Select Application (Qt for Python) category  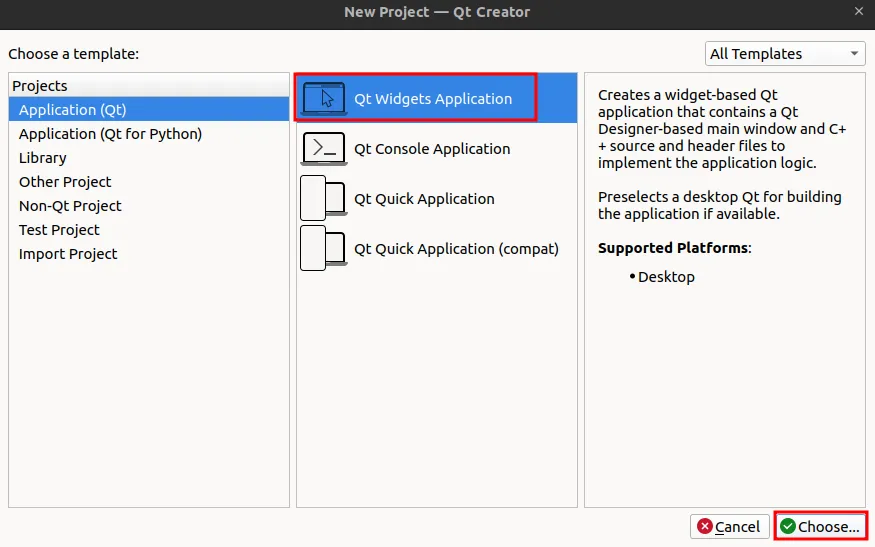coord(149,133)
